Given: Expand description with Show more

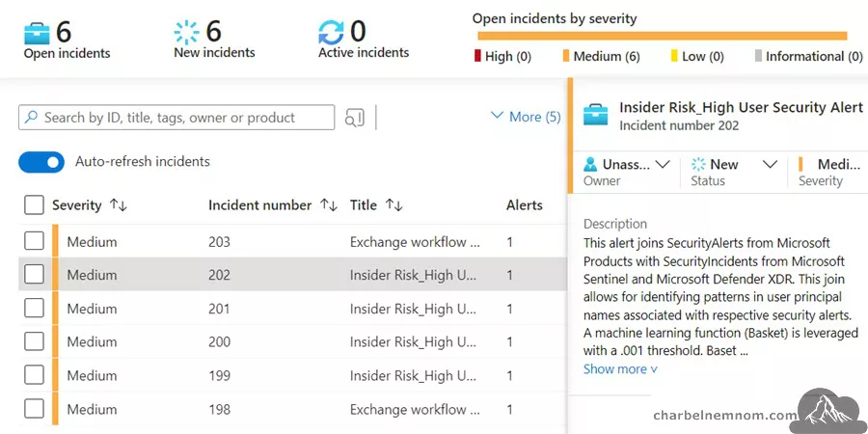Looking at the screenshot, I should click(620, 369).
